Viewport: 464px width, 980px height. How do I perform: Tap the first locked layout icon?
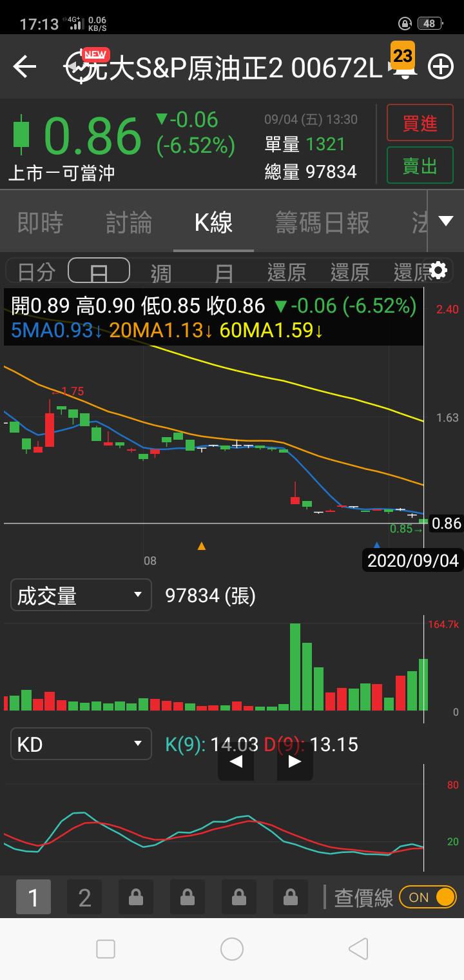[136, 897]
